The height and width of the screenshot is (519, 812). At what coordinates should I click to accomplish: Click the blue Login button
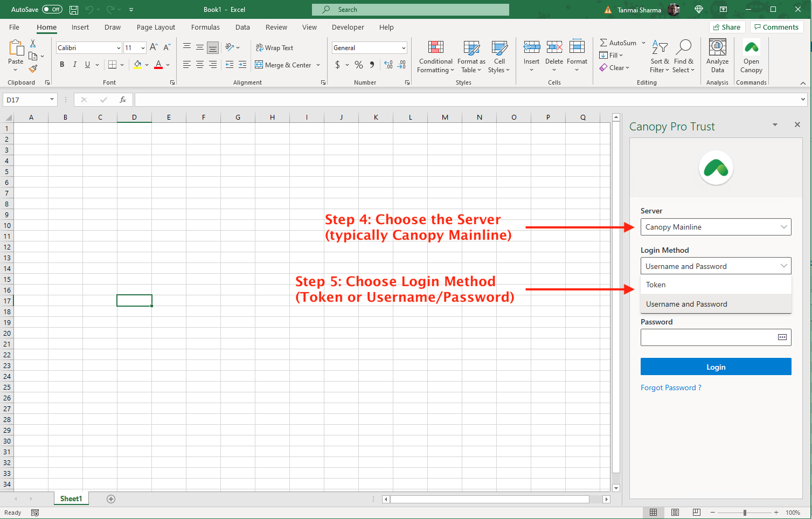click(716, 366)
